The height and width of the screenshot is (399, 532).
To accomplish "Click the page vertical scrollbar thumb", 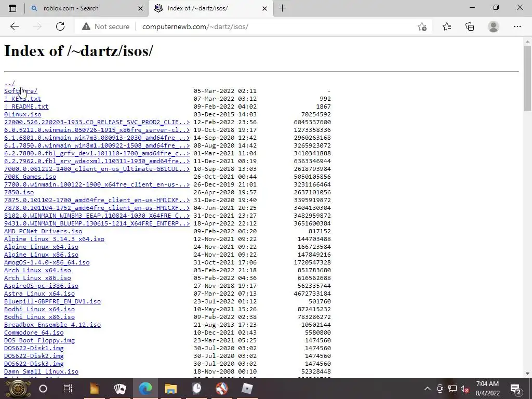I will [x=527, y=78].
